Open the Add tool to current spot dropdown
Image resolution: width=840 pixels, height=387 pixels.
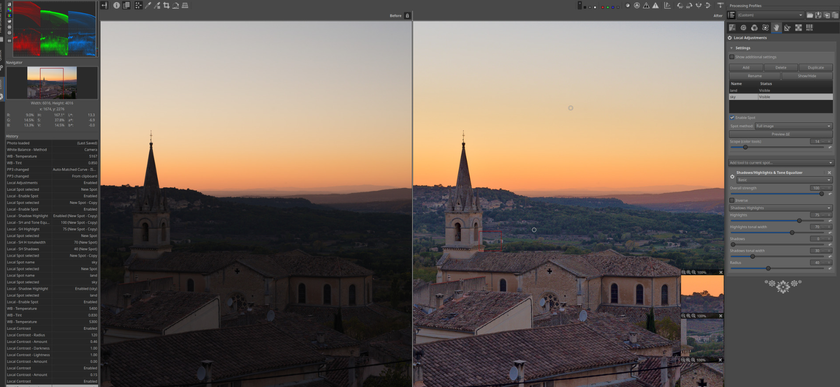click(x=781, y=162)
